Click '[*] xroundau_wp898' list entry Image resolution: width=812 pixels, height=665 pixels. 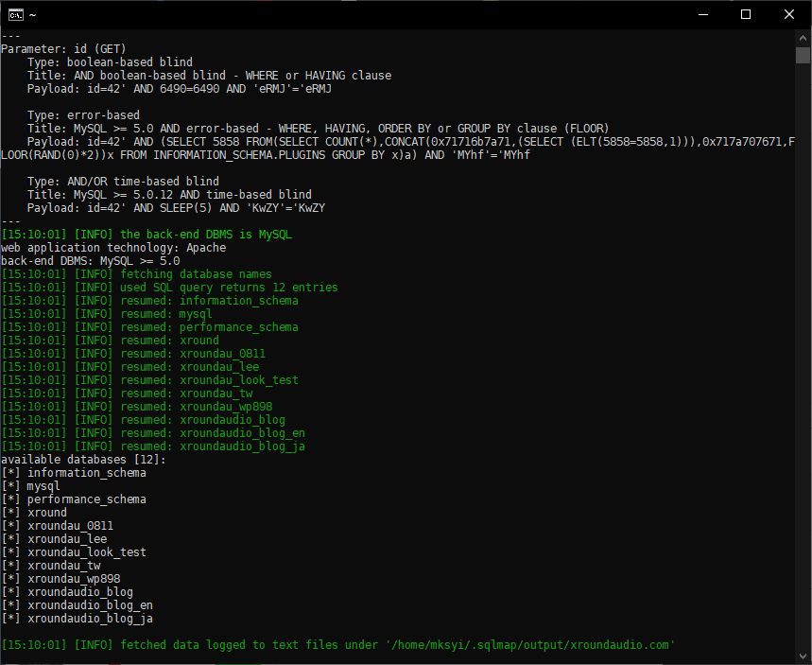tap(60, 578)
